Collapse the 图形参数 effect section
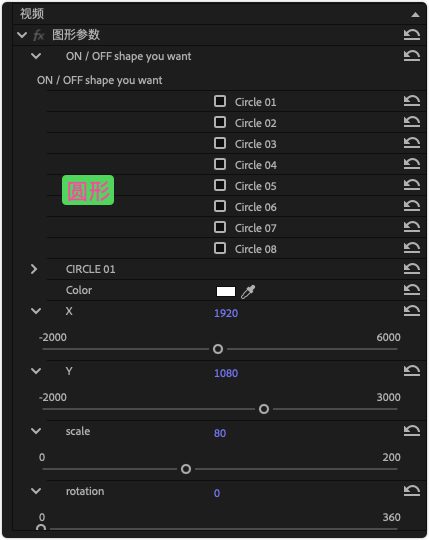This screenshot has height=540, width=429. pos(22,35)
